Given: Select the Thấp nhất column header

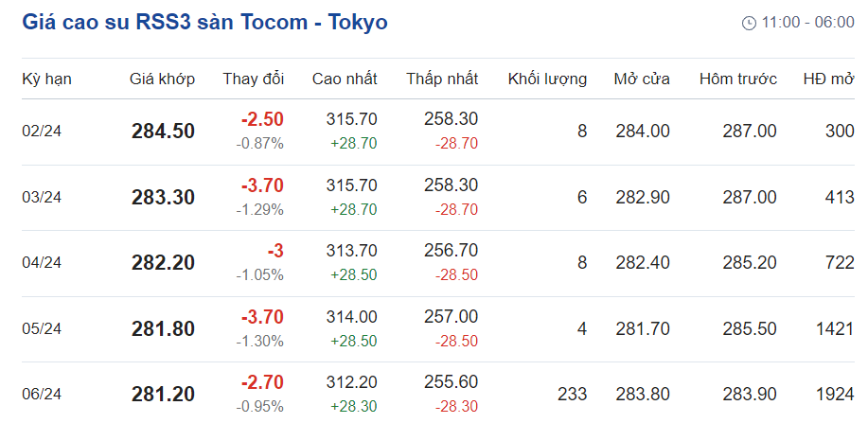Looking at the screenshot, I should coord(442,79).
